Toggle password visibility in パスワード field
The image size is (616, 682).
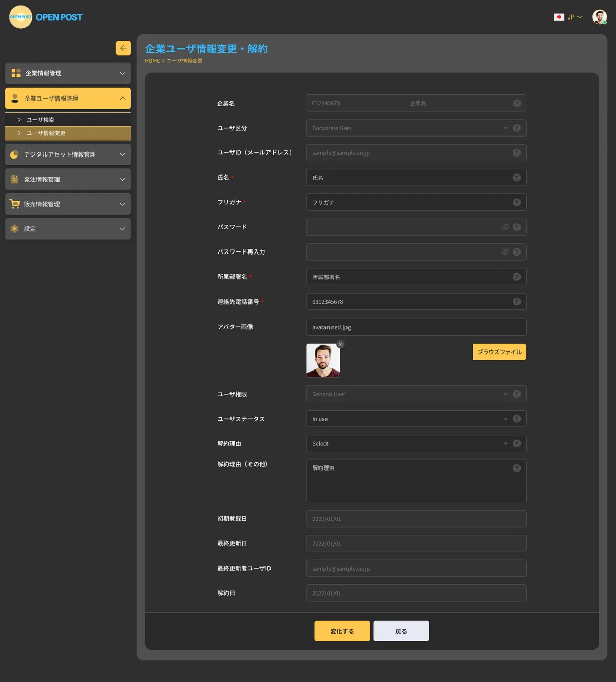(x=505, y=227)
